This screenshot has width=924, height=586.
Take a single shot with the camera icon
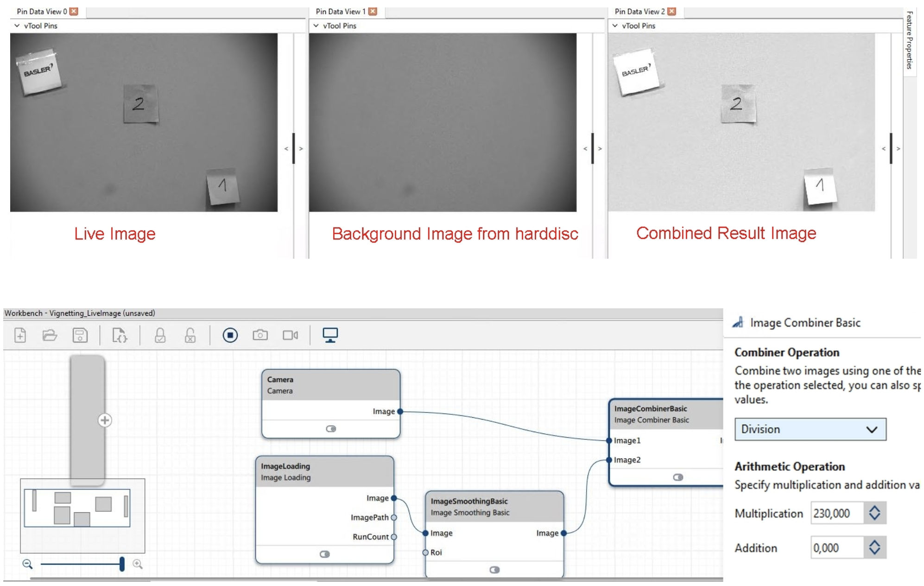pos(260,335)
